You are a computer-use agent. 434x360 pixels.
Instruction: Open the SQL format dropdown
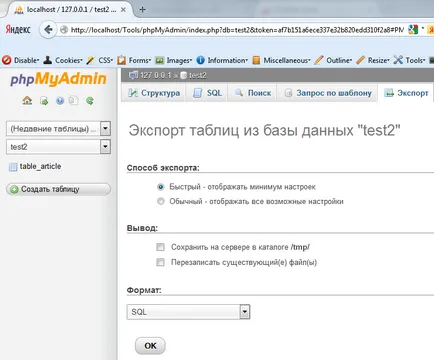(188, 312)
